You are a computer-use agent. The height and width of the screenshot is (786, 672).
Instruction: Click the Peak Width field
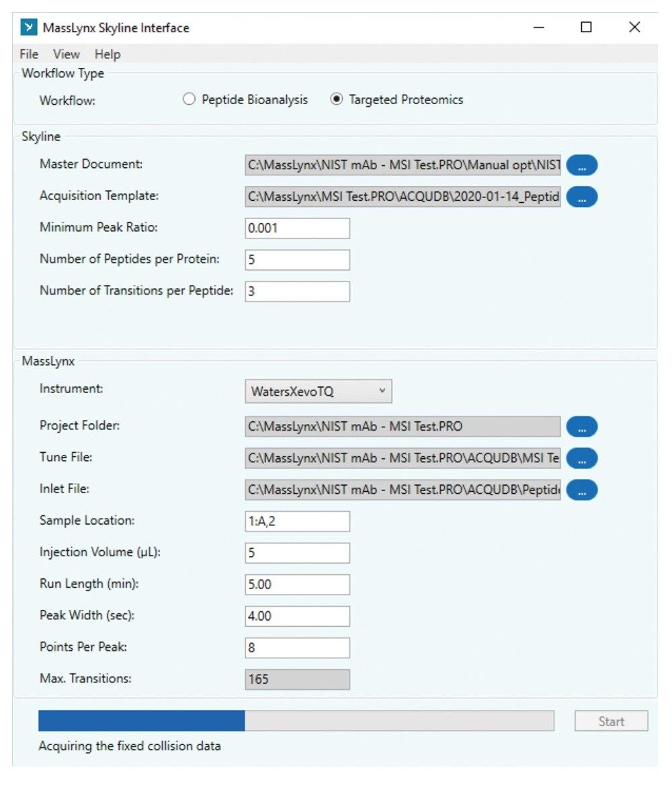[x=298, y=616]
